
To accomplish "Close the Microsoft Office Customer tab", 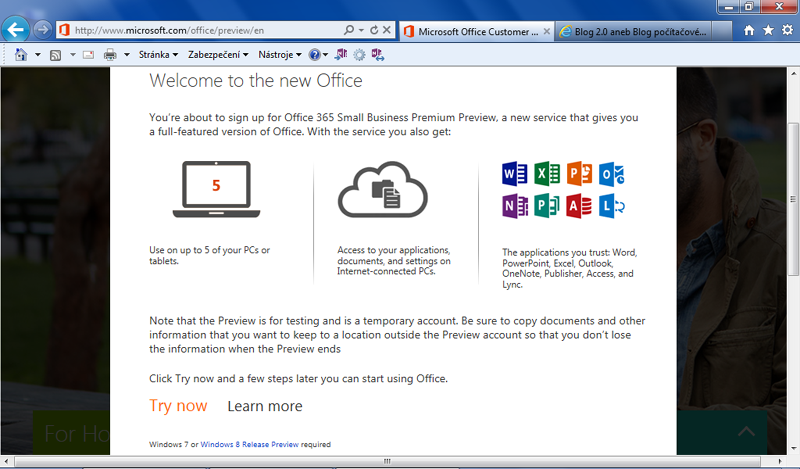I will (546, 32).
